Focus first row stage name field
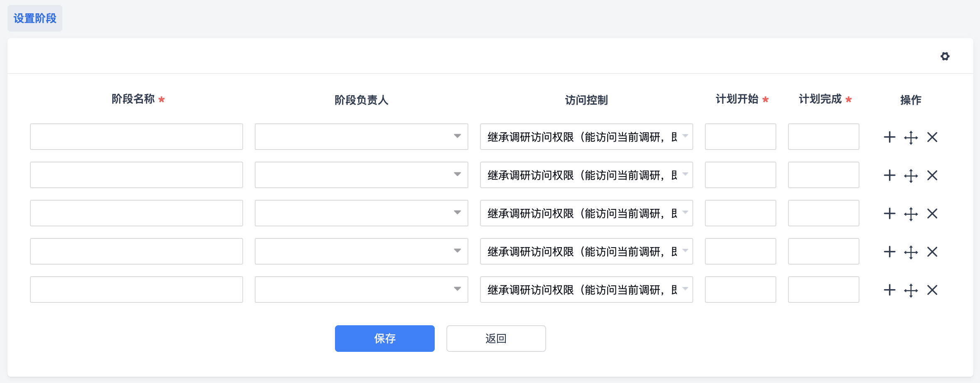This screenshot has height=383, width=980. click(x=136, y=137)
